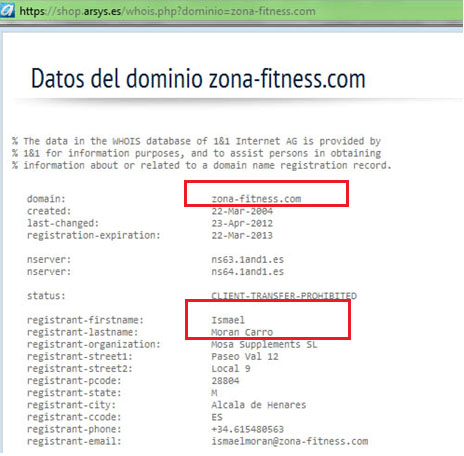Click the domain: field label
464x456 pixels.
click(x=46, y=199)
